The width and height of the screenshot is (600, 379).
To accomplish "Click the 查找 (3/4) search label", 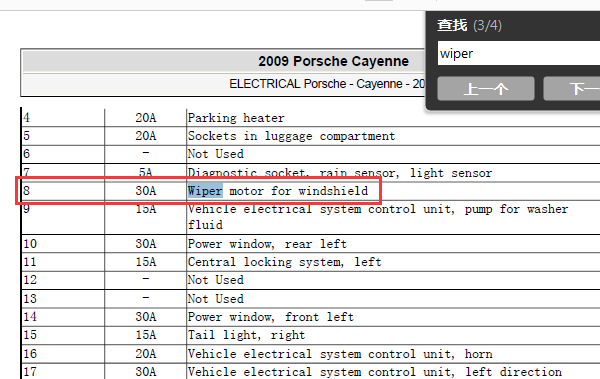I will [x=469, y=26].
